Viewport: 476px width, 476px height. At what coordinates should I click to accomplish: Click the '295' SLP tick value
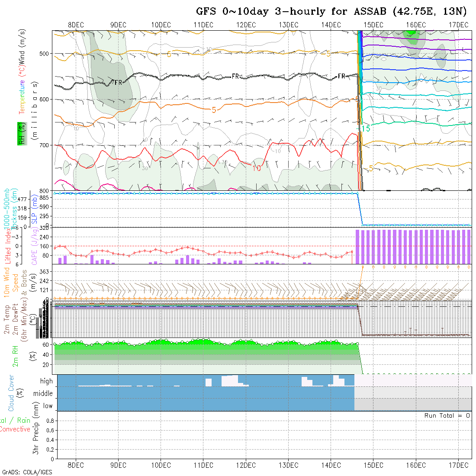pyautogui.click(x=45, y=216)
